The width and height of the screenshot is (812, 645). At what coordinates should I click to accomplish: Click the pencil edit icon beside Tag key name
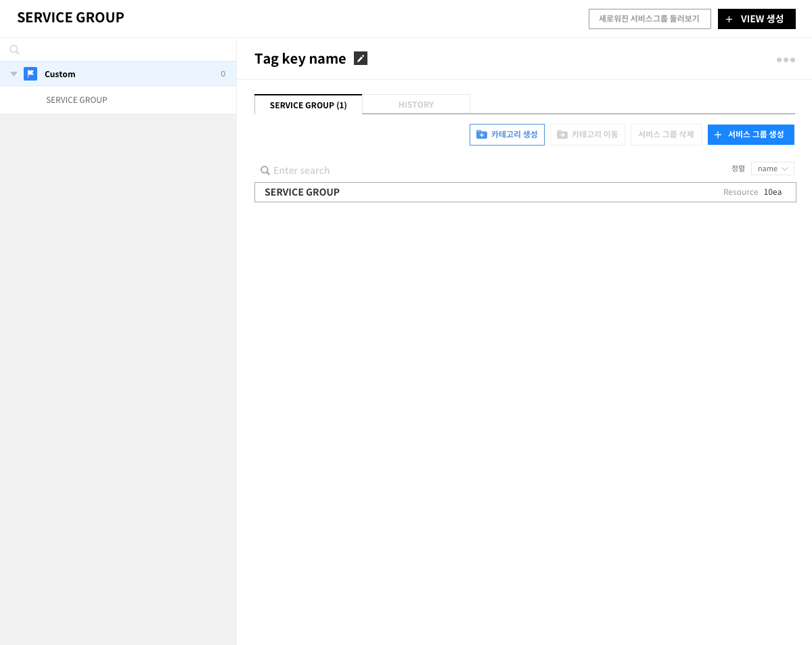361,59
